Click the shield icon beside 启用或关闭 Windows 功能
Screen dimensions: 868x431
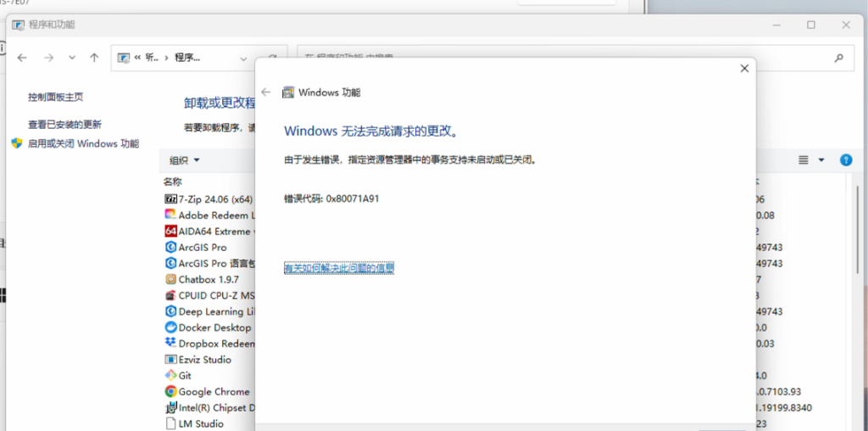point(17,143)
